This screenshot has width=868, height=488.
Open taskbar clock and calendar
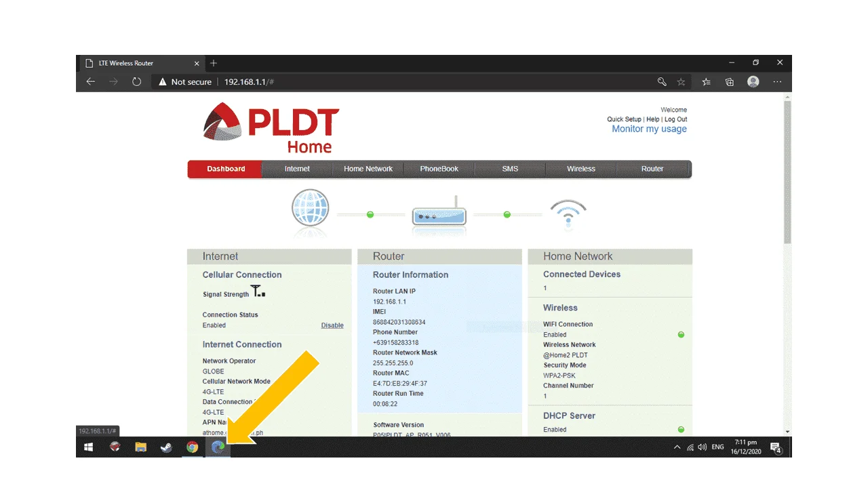coord(746,447)
